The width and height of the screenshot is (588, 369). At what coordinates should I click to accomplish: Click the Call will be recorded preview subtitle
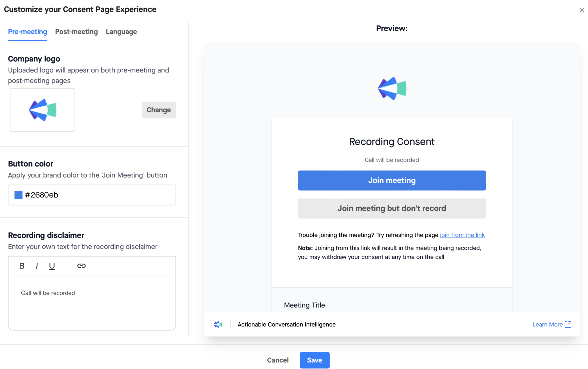392,160
